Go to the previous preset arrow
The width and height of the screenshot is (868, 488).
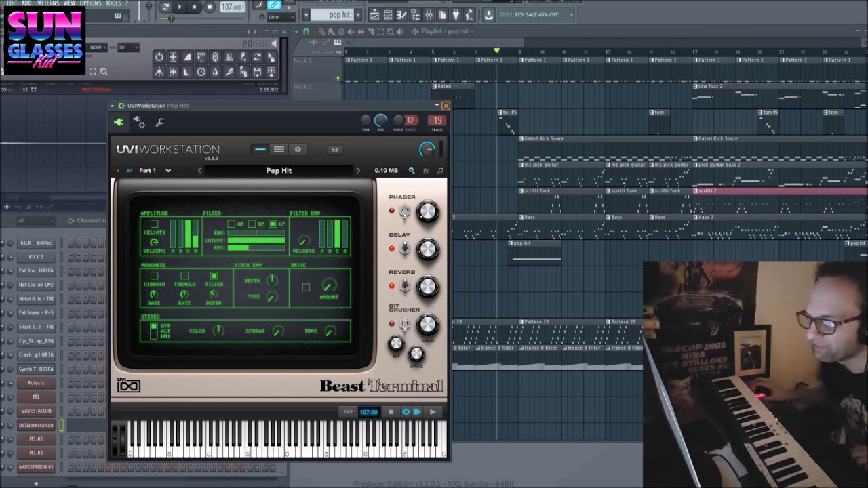coord(199,171)
